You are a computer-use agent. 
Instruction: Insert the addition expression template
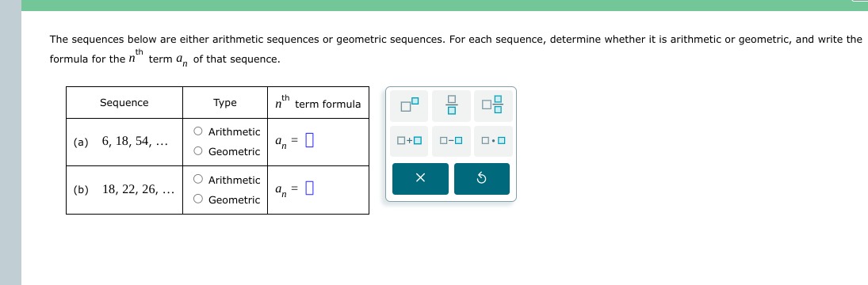point(409,141)
